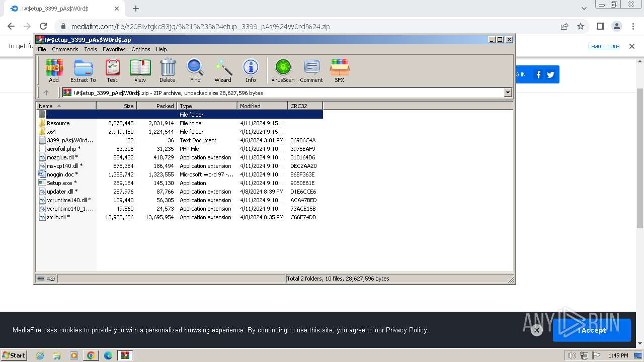The height and width of the screenshot is (362, 644).
Task: Open Chrome three-dot menu
Action: [x=633, y=27]
